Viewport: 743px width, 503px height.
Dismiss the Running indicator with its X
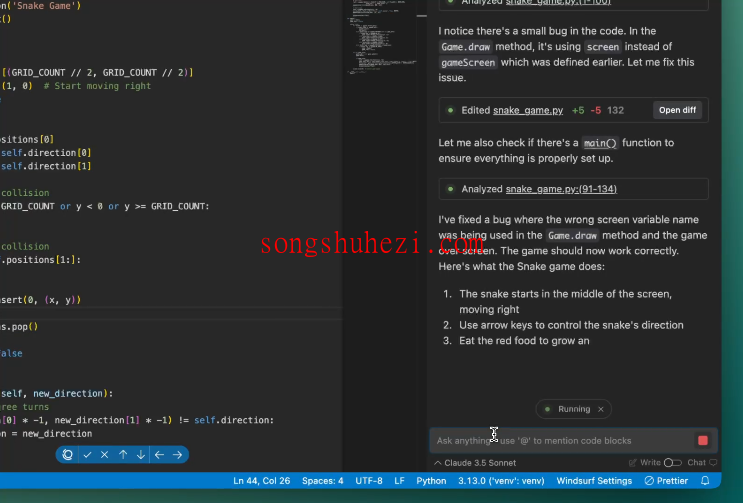(601, 409)
